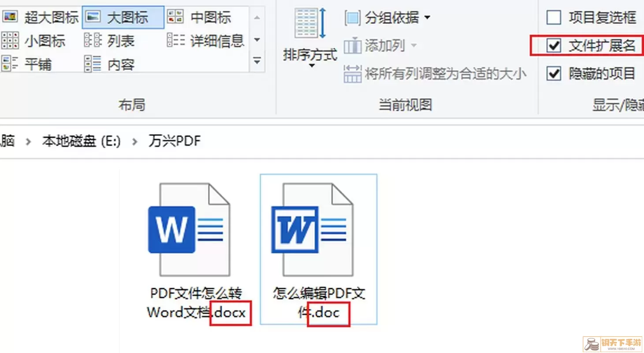644x353 pixels.
Task: Switch to 中图标 layout
Action: coord(199,18)
